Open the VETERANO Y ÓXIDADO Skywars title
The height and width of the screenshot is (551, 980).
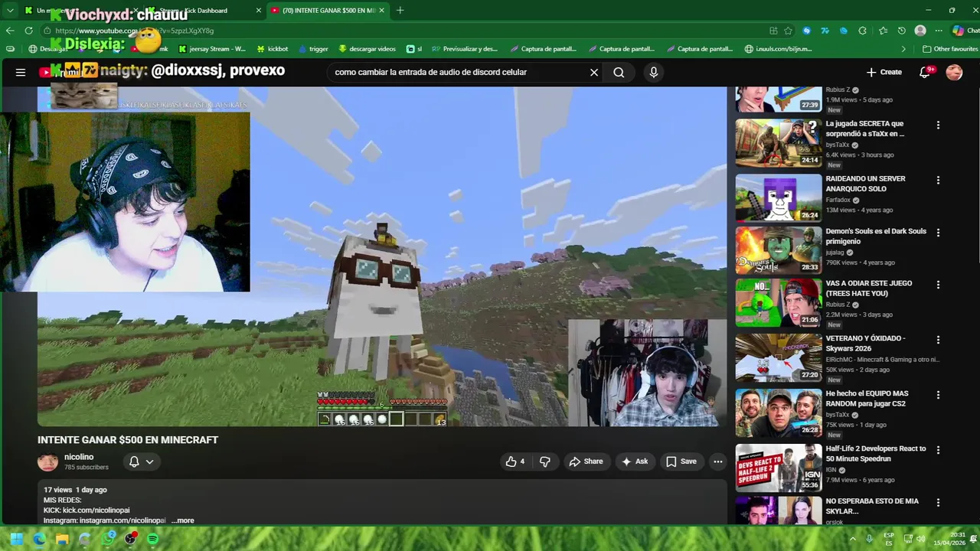(x=866, y=343)
